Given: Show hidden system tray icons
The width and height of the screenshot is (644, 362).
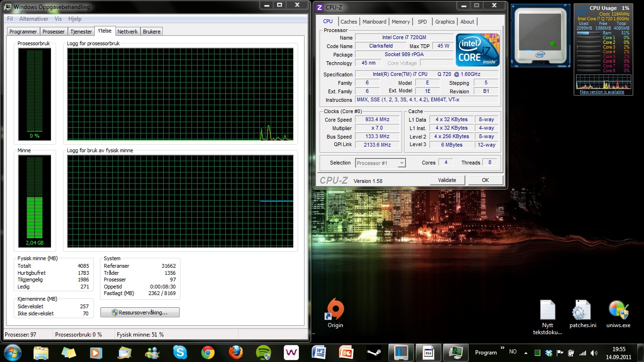Looking at the screenshot, I should coord(526,353).
